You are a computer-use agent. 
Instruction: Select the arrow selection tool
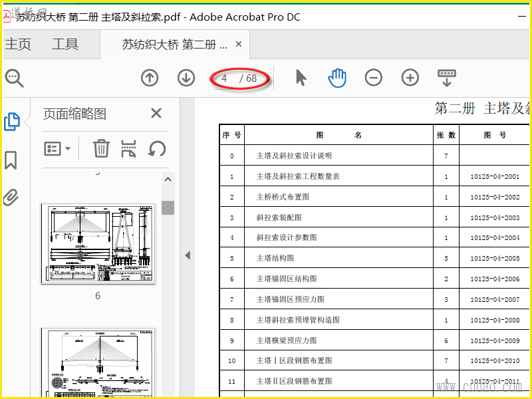tap(301, 78)
